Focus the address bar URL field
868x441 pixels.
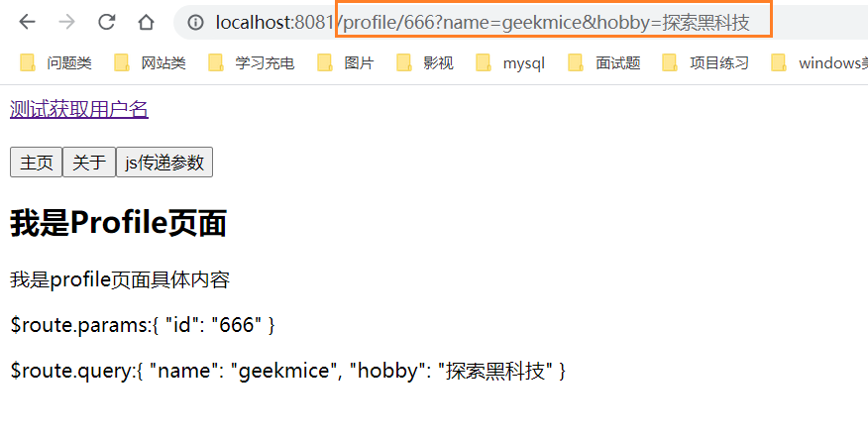(x=482, y=22)
